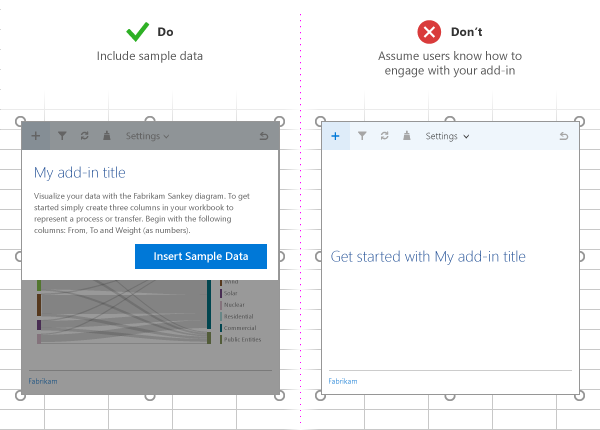Click the Public Entities legend entry

[240, 339]
